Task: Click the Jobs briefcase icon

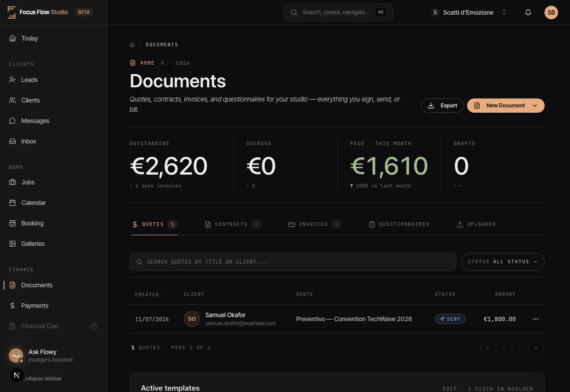Action: [x=12, y=182]
